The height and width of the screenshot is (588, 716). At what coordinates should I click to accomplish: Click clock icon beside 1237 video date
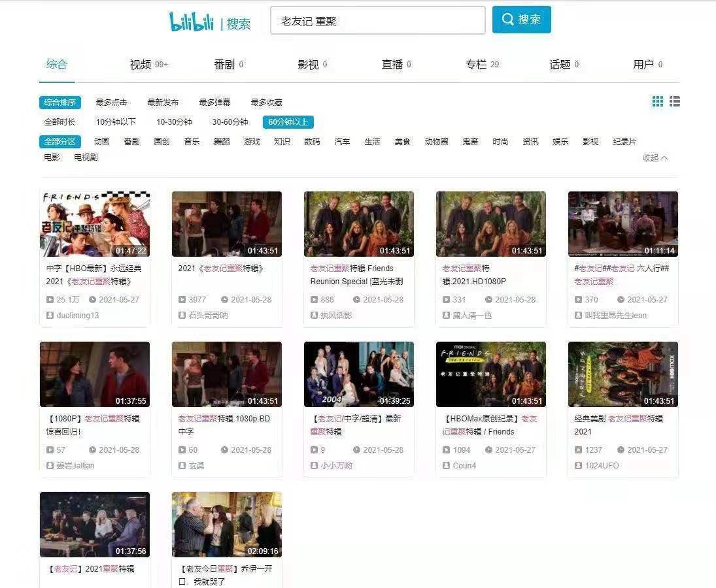pos(621,449)
